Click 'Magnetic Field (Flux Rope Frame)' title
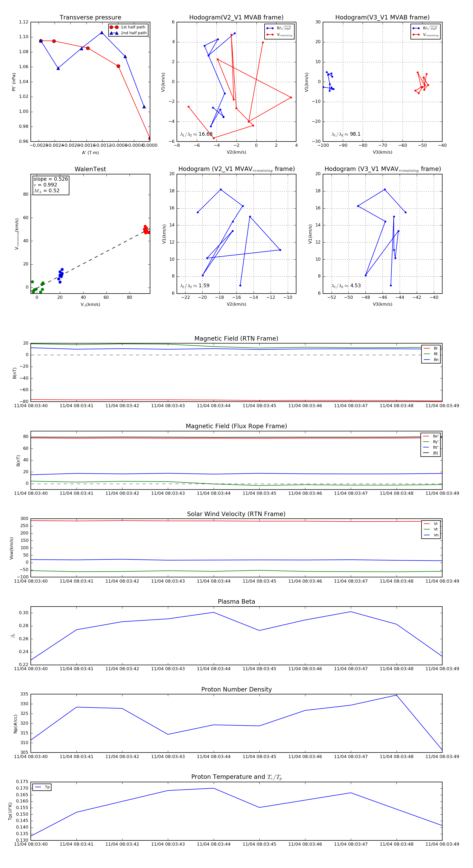This screenshot has height=868, width=473. [236, 426]
